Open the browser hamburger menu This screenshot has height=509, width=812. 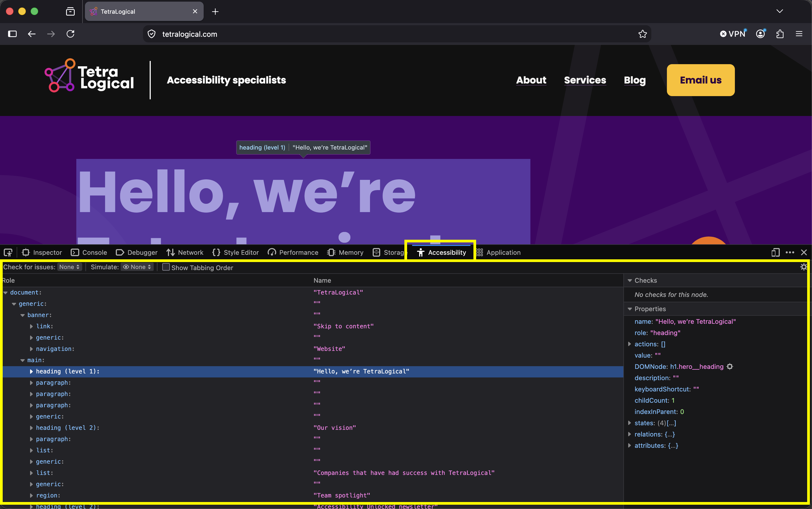[x=799, y=34]
